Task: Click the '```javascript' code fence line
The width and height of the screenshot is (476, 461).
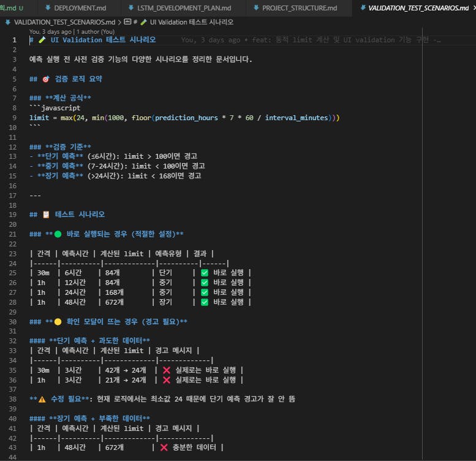Action: 55,108
